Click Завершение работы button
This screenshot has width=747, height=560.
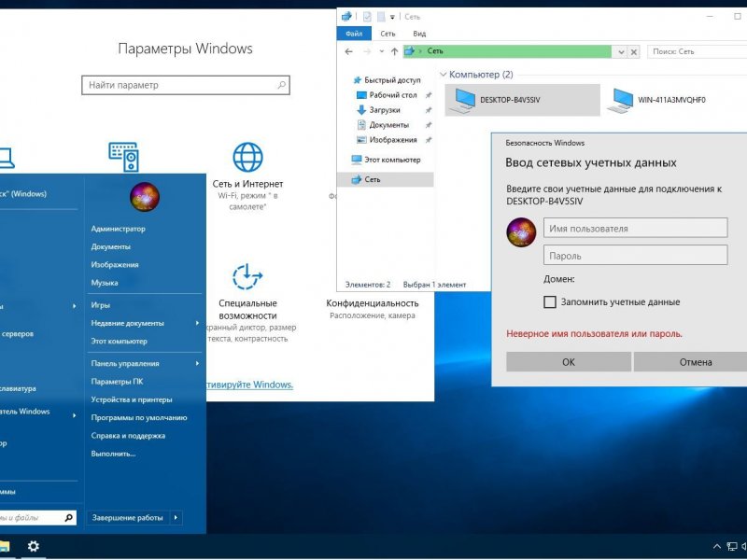tap(128, 517)
